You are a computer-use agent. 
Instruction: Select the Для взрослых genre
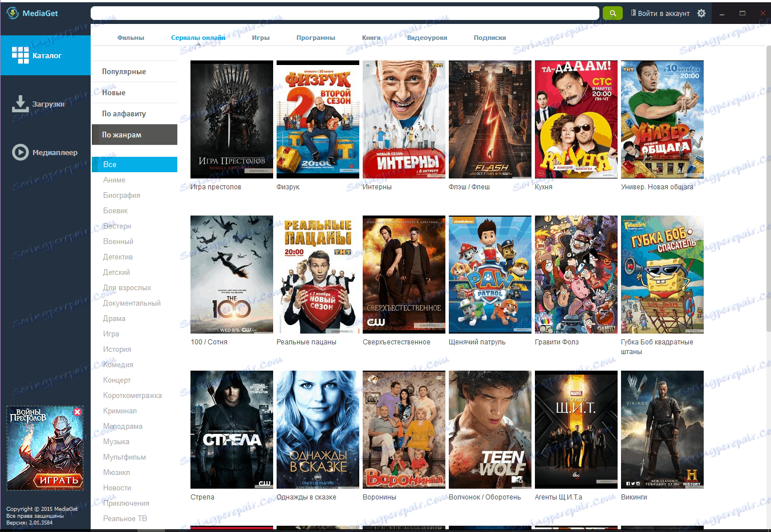pos(127,287)
